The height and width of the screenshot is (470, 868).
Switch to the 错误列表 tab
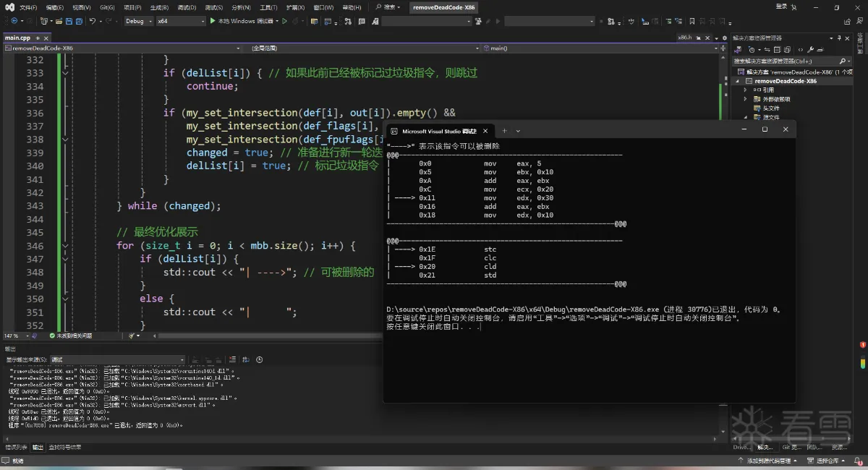point(17,448)
